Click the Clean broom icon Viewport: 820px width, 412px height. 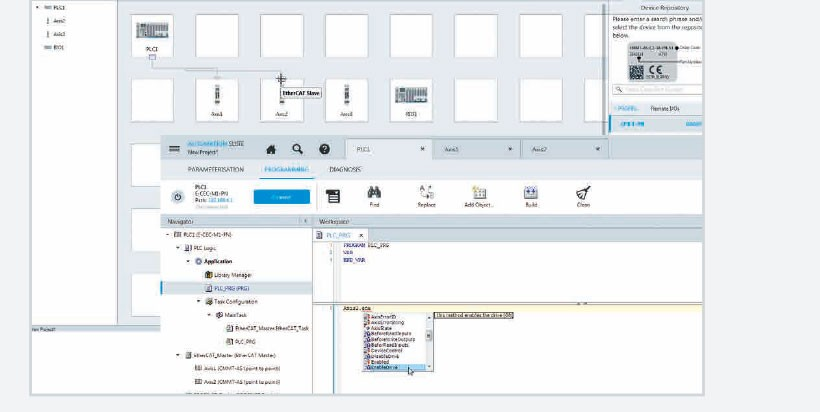click(583, 193)
